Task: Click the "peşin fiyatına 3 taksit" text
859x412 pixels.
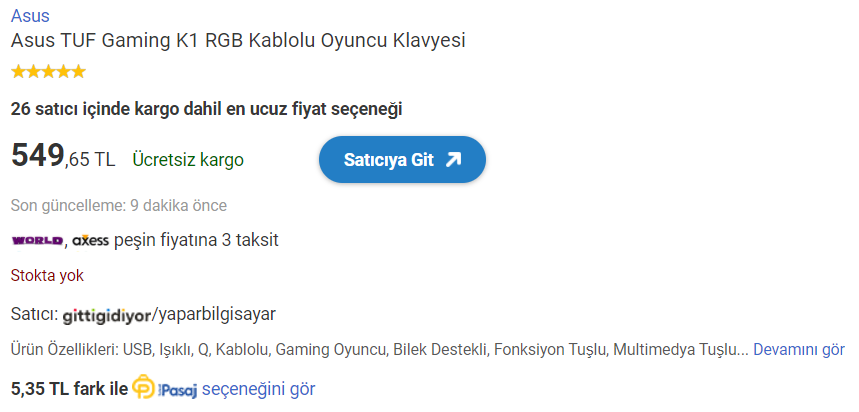Action: (x=196, y=240)
